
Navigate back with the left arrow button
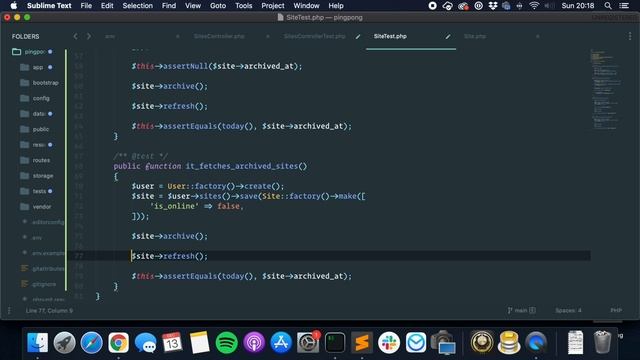pos(76,36)
